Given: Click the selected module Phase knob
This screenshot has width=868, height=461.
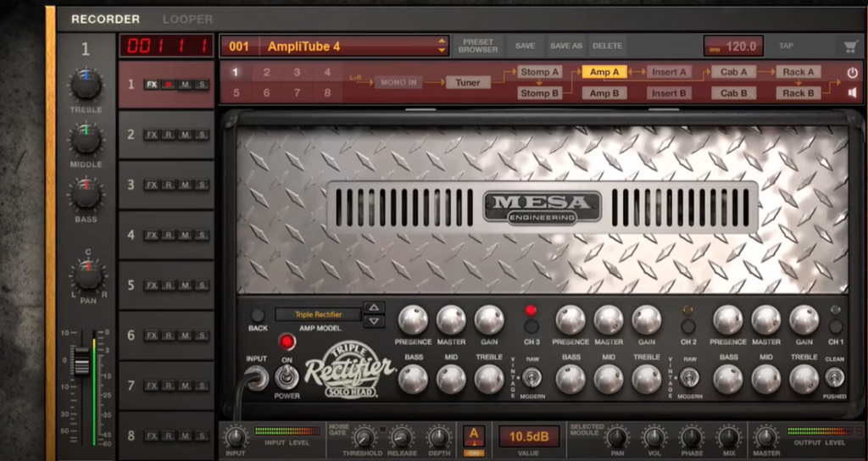Looking at the screenshot, I should [x=692, y=437].
